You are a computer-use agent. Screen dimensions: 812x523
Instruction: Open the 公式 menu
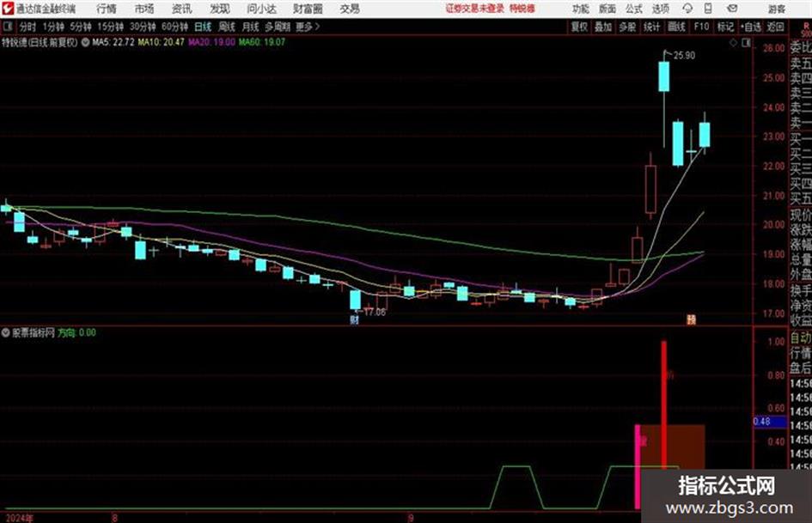[x=634, y=9]
